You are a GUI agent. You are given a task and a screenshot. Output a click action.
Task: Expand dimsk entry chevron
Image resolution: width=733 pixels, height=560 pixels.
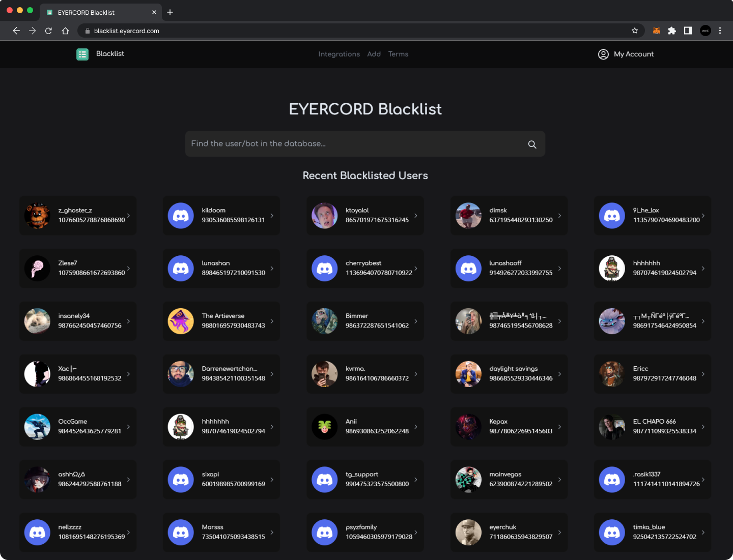point(559,216)
